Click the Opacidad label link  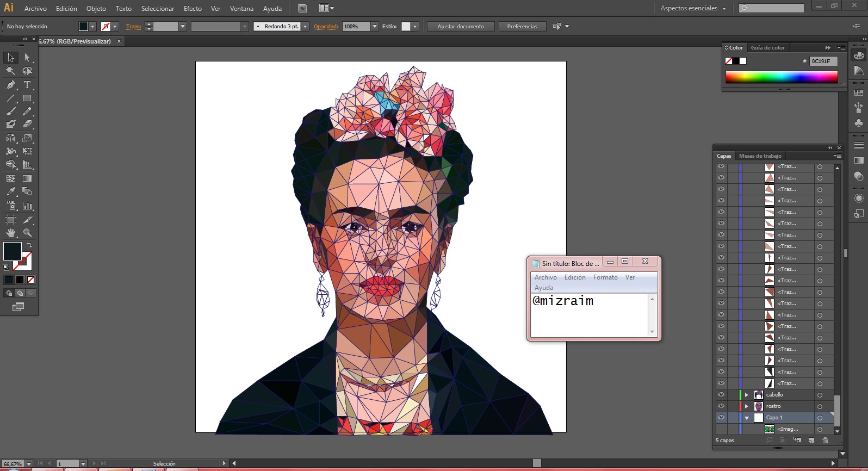pos(326,26)
